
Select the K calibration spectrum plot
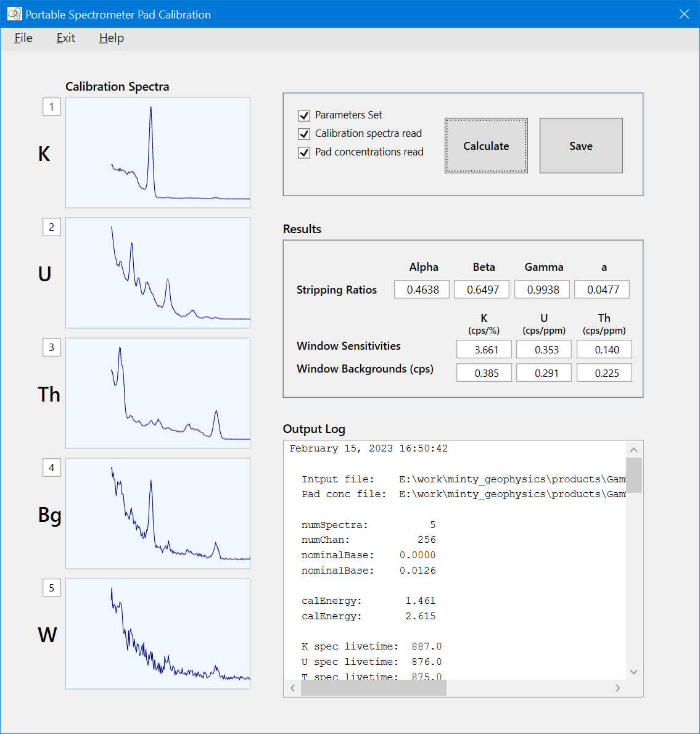tap(158, 152)
